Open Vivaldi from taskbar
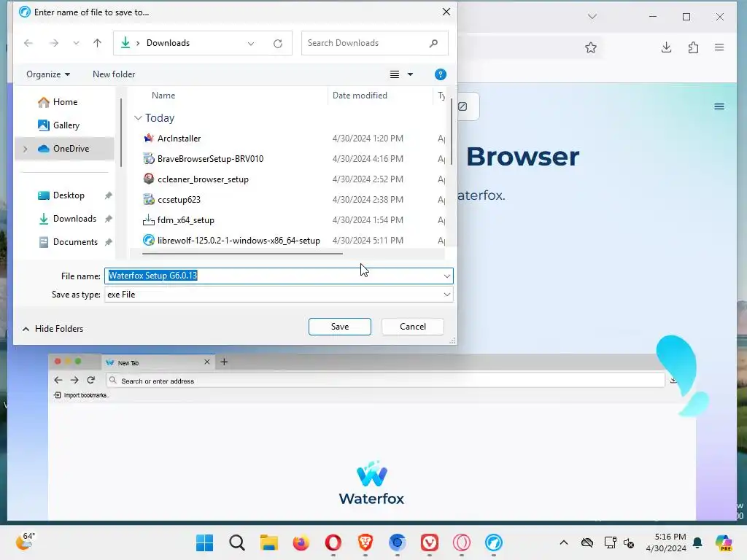The height and width of the screenshot is (560, 747). [x=429, y=542]
